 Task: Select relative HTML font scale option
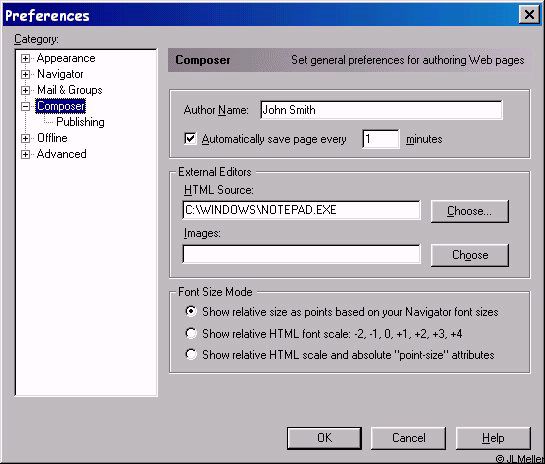(191, 333)
